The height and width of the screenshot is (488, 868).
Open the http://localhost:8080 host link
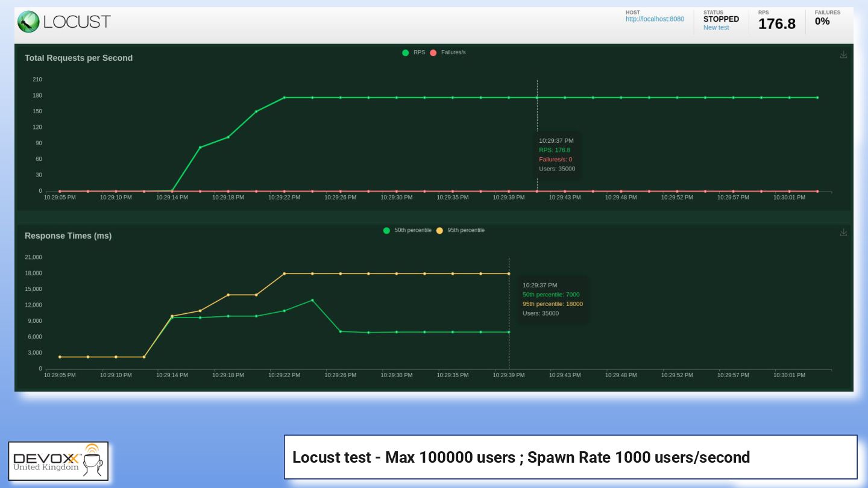[655, 19]
